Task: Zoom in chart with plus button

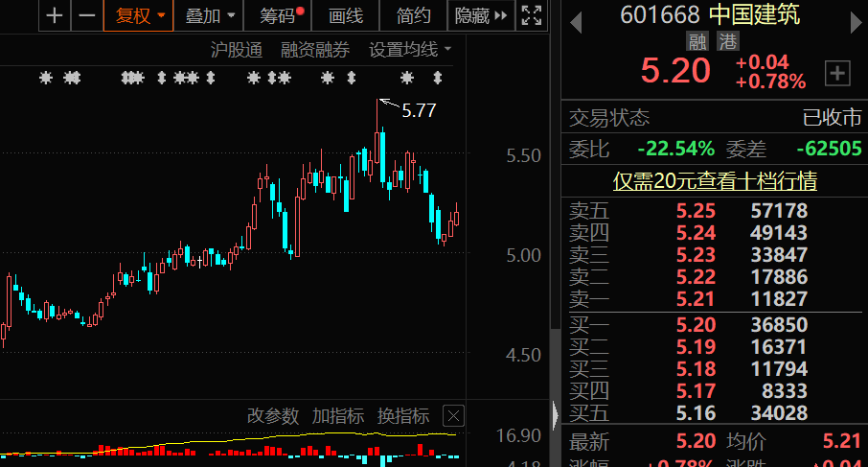Action: coord(56,15)
